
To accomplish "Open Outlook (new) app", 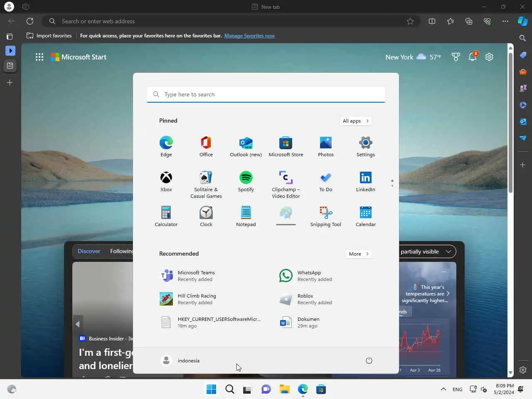I will click(246, 147).
